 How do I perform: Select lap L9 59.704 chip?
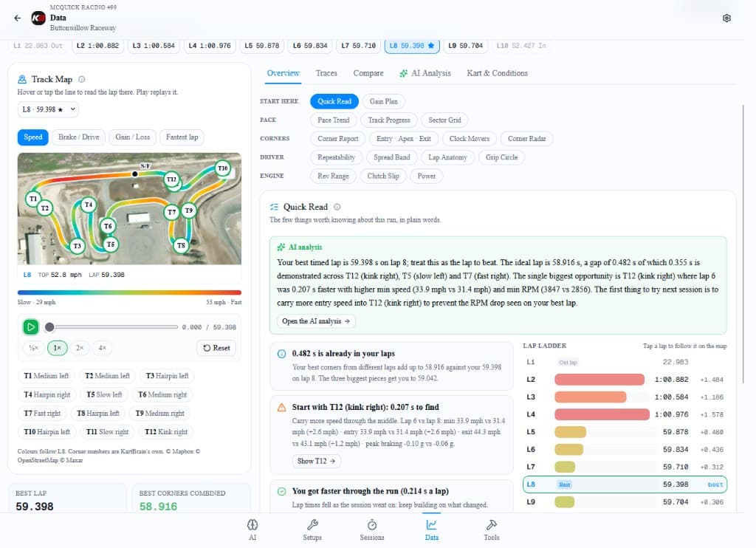(x=465, y=46)
